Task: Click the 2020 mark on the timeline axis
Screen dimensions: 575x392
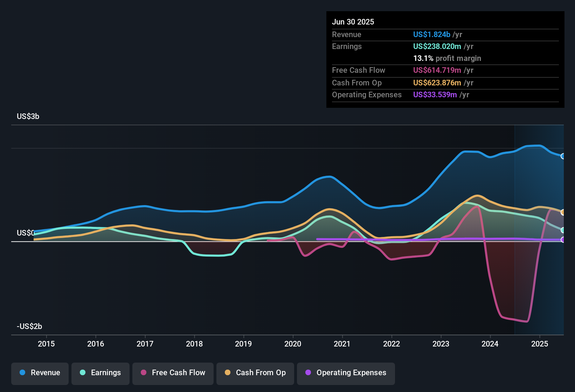Action: point(293,344)
